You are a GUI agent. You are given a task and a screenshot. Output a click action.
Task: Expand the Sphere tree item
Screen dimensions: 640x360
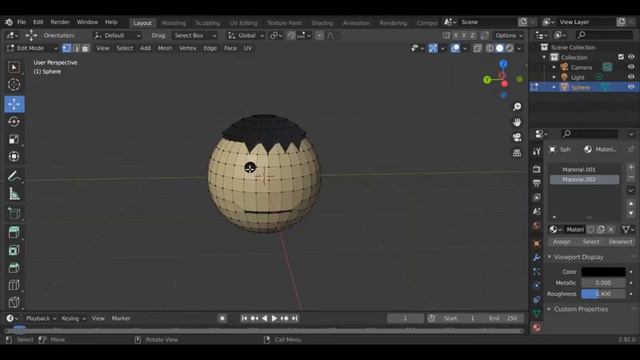554,87
